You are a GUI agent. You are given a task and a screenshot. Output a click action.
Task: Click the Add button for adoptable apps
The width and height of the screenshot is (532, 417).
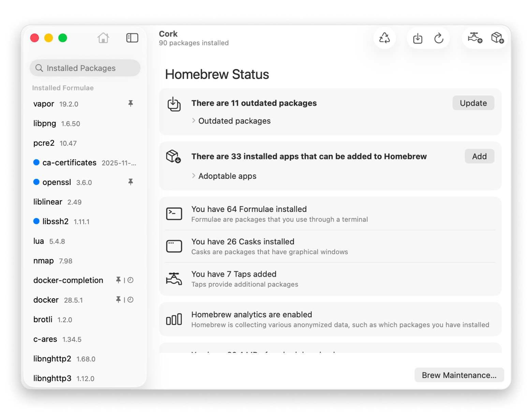(x=479, y=156)
